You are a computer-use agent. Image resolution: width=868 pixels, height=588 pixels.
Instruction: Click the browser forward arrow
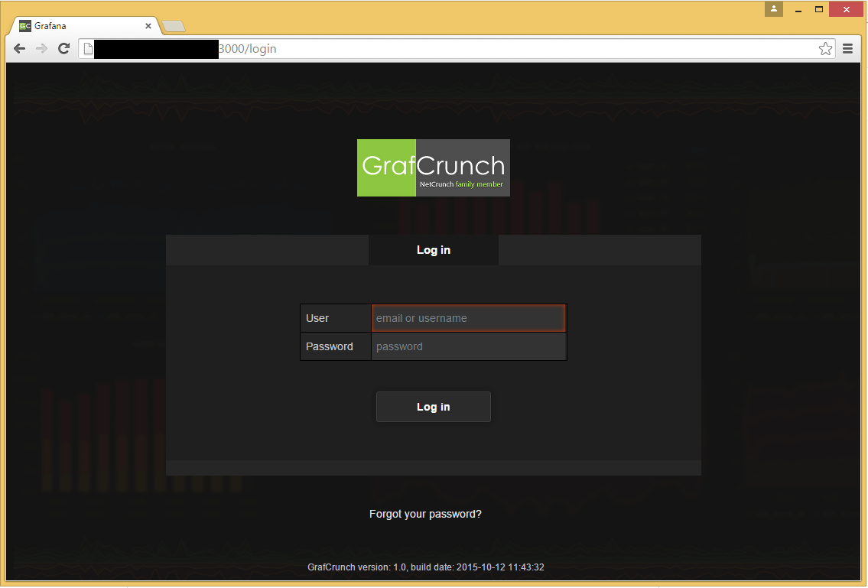click(x=41, y=49)
